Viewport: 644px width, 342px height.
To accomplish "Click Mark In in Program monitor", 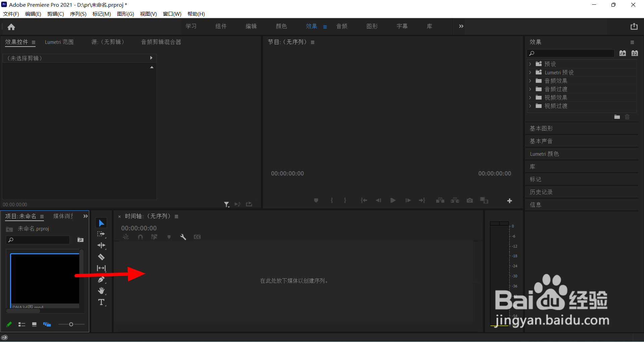I will click(332, 200).
